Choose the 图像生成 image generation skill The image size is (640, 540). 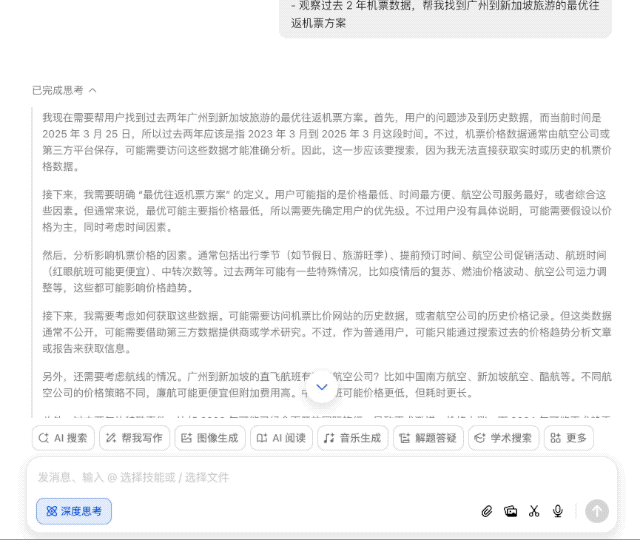tap(209, 438)
